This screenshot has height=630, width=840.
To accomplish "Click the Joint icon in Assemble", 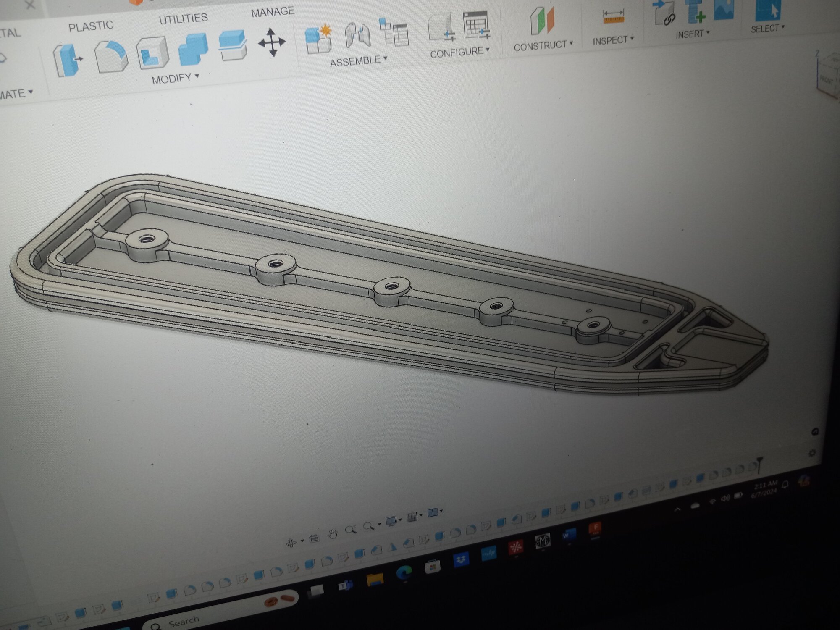I will (357, 35).
